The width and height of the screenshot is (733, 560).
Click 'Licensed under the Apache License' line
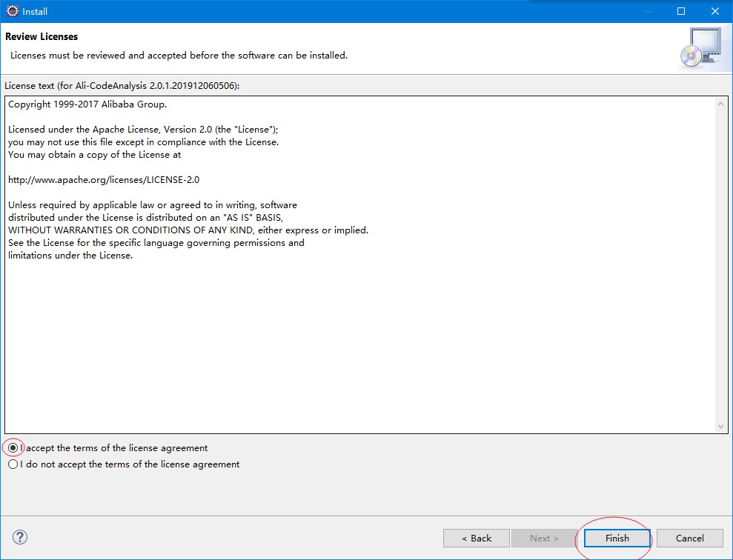[143, 130]
